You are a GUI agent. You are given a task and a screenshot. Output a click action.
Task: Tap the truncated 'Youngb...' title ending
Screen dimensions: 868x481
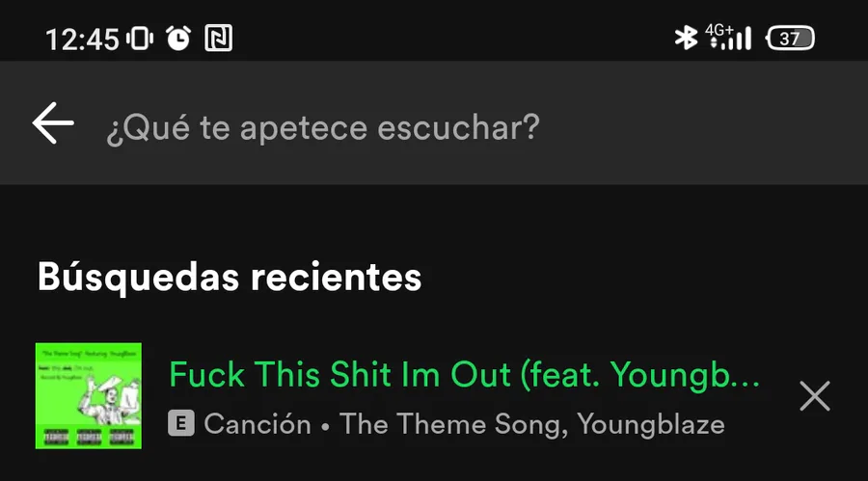(x=686, y=375)
